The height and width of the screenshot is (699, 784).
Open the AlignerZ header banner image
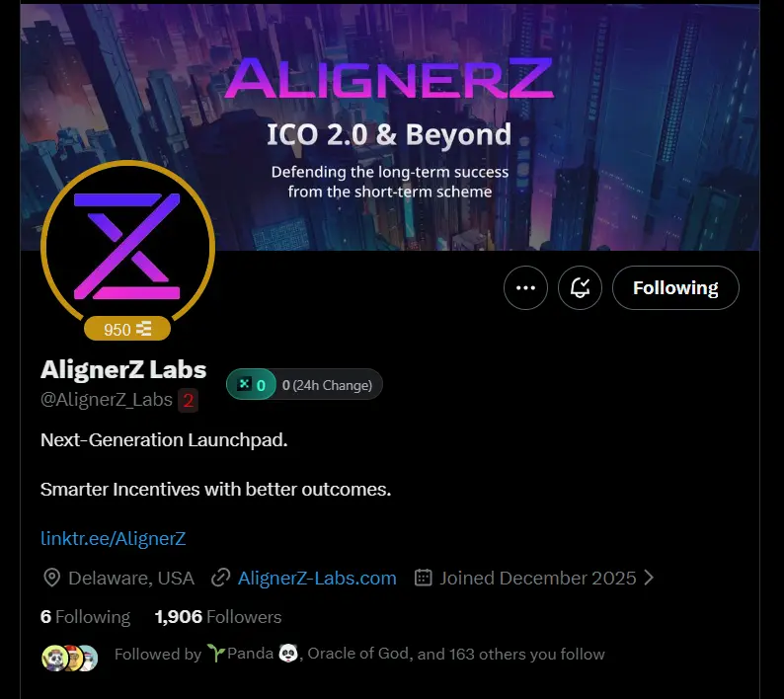tap(390, 127)
